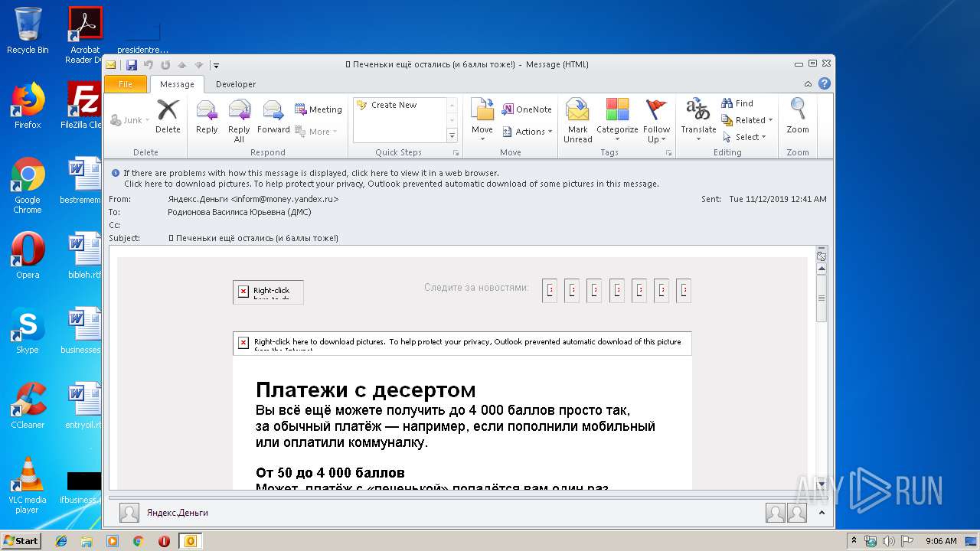Open the Google Chrome desktop shortcut
This screenshot has width=980, height=551.
point(28,185)
